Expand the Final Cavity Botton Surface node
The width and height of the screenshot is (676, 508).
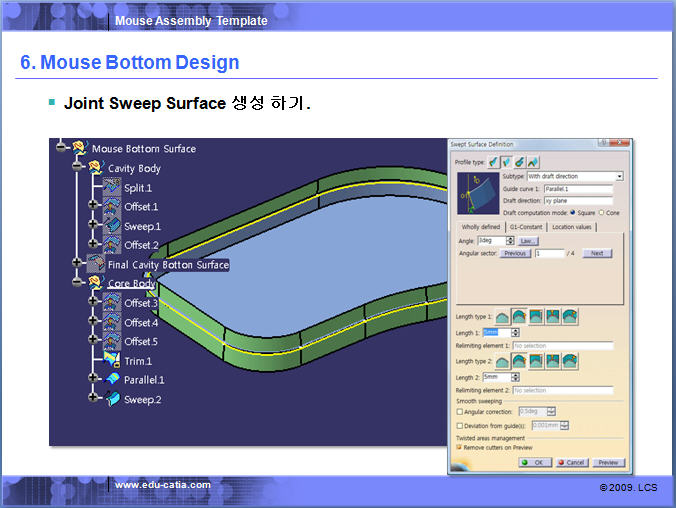pos(76,264)
